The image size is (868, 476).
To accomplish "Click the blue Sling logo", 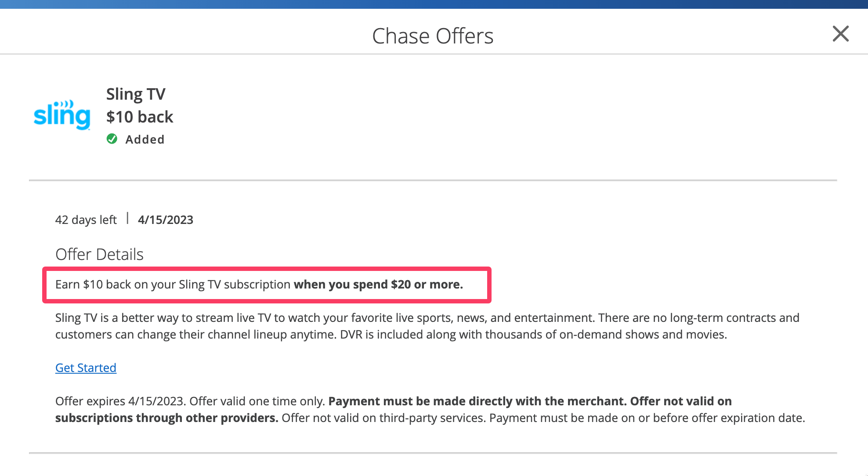I will click(62, 115).
